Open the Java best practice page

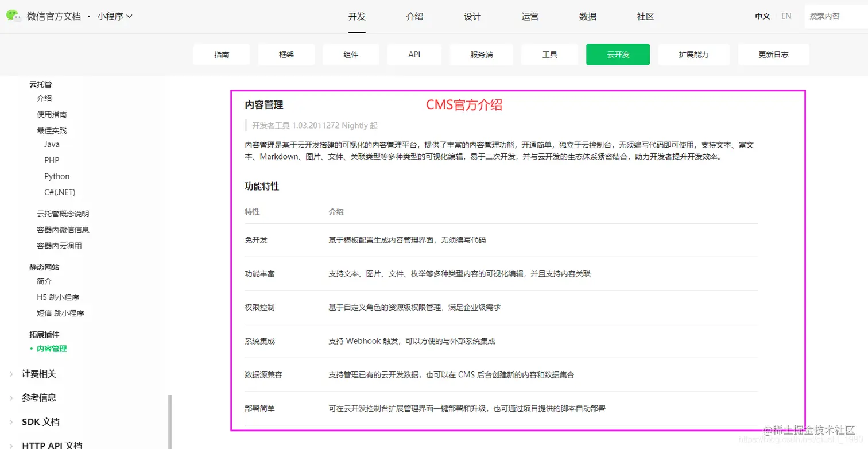(52, 144)
